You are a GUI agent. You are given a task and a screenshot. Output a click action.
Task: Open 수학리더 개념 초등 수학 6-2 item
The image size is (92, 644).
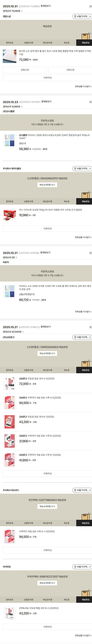point(40,436)
